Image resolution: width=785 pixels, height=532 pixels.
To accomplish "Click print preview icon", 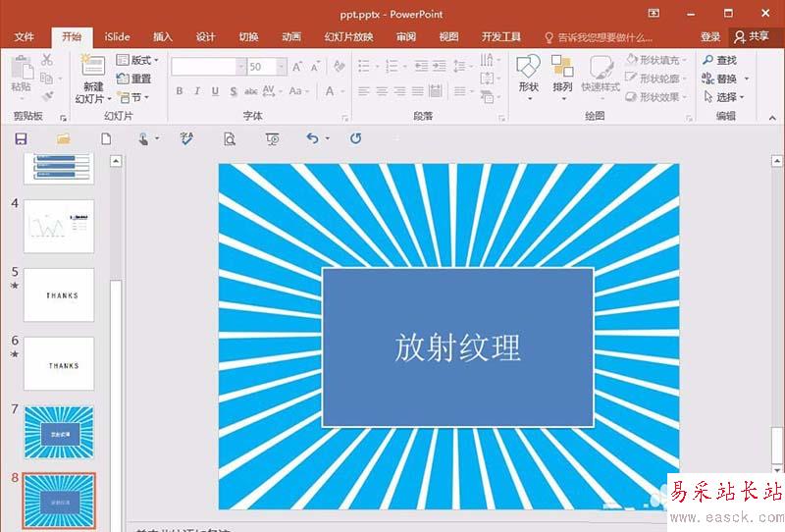I will [x=230, y=138].
